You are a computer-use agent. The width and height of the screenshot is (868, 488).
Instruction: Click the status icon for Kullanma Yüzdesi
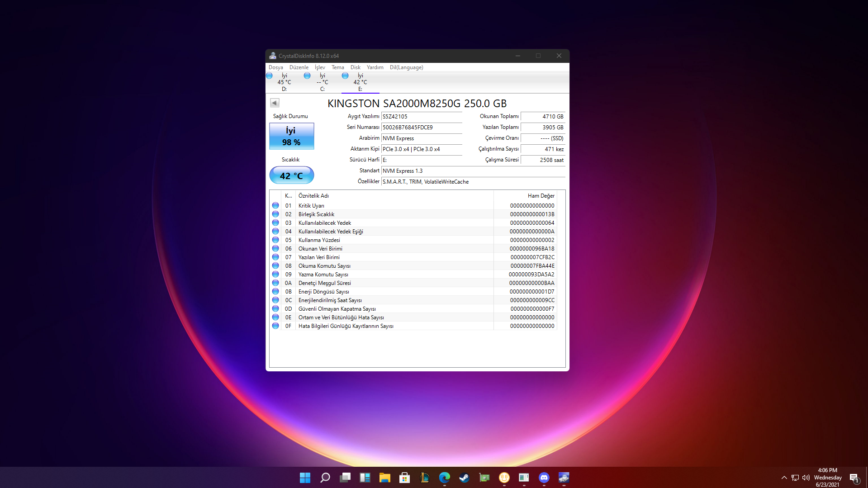click(x=275, y=240)
